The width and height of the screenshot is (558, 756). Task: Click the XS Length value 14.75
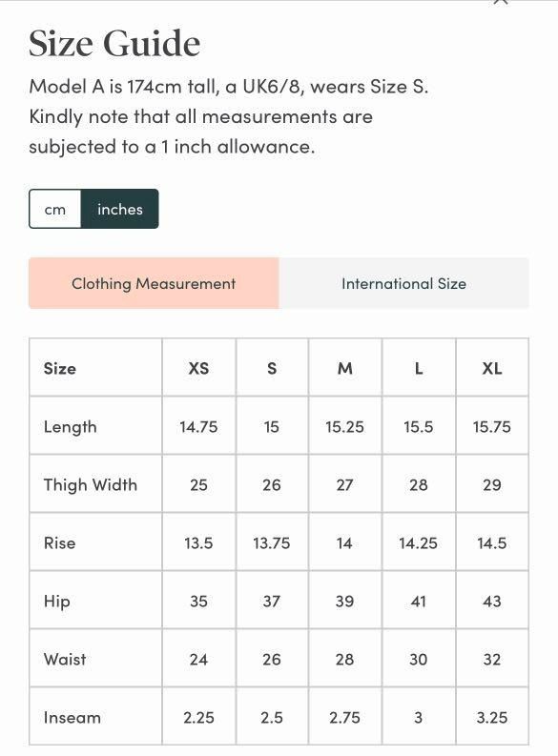coord(198,427)
